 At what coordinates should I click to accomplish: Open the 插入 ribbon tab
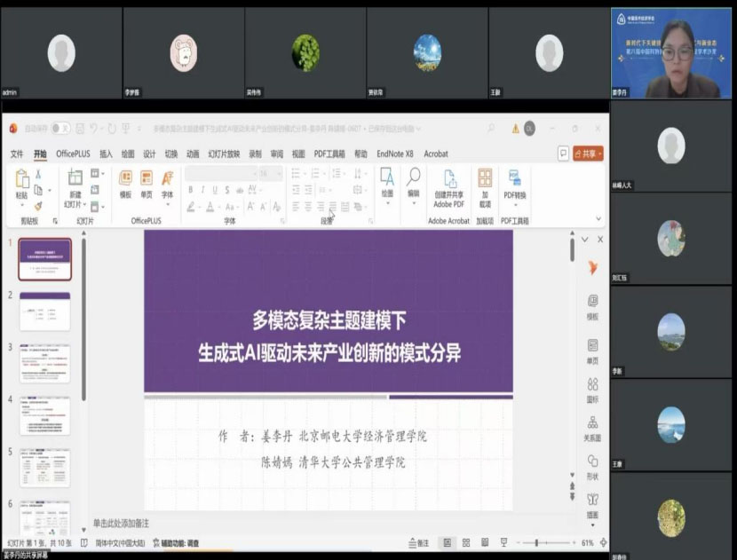point(106,154)
